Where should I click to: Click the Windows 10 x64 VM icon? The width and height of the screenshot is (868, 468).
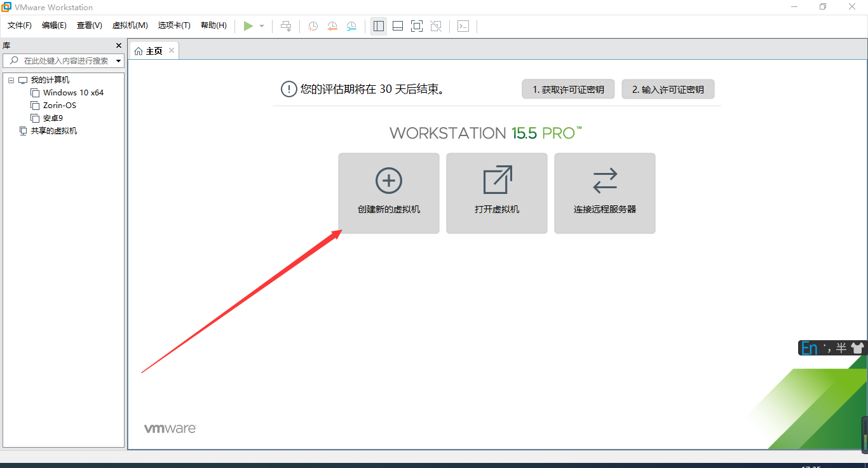click(35, 93)
